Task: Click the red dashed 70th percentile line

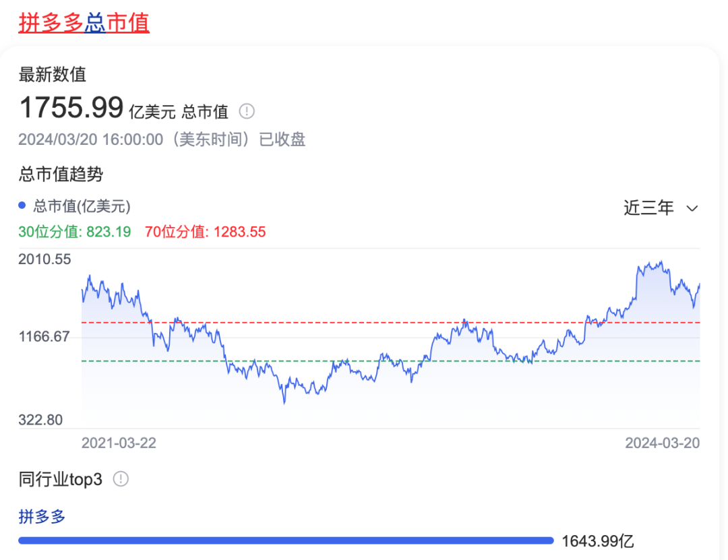Action: pos(390,322)
